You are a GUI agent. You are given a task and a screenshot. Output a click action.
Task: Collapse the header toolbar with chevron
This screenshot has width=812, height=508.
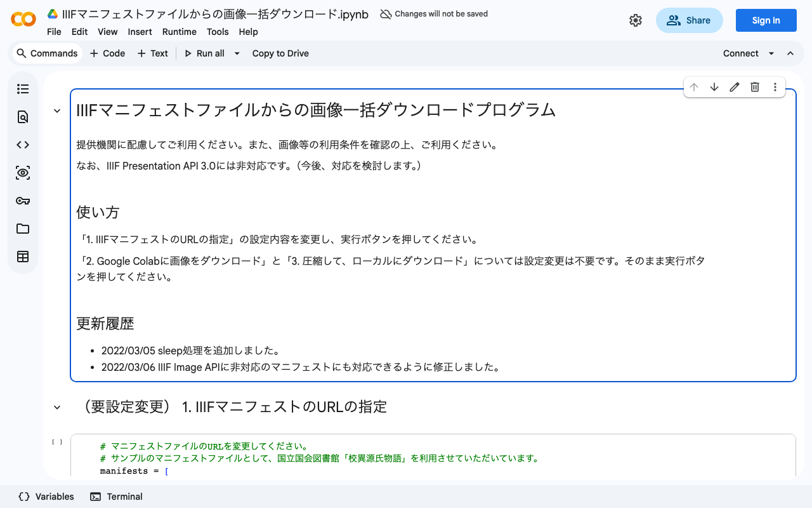790,53
